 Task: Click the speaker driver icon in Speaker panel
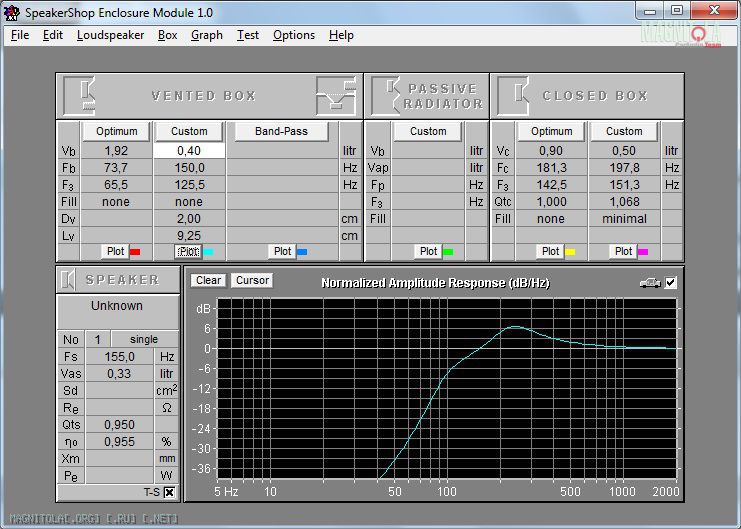[68, 280]
